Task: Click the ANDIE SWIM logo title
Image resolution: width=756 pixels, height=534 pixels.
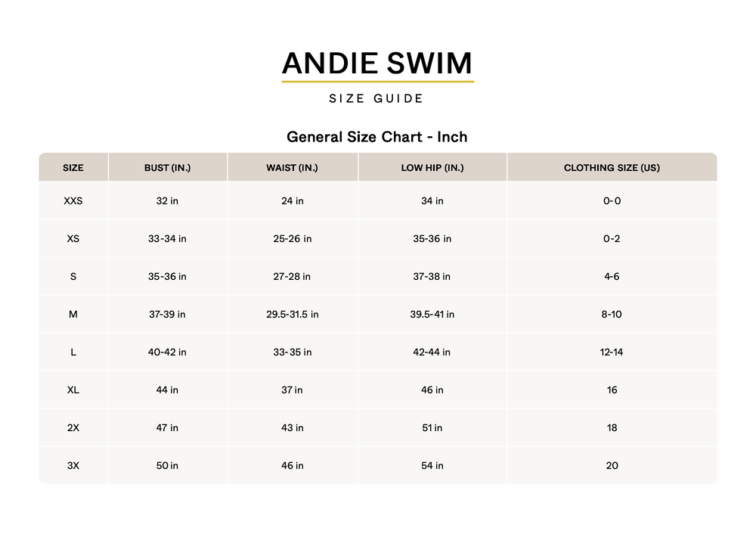Action: click(377, 62)
